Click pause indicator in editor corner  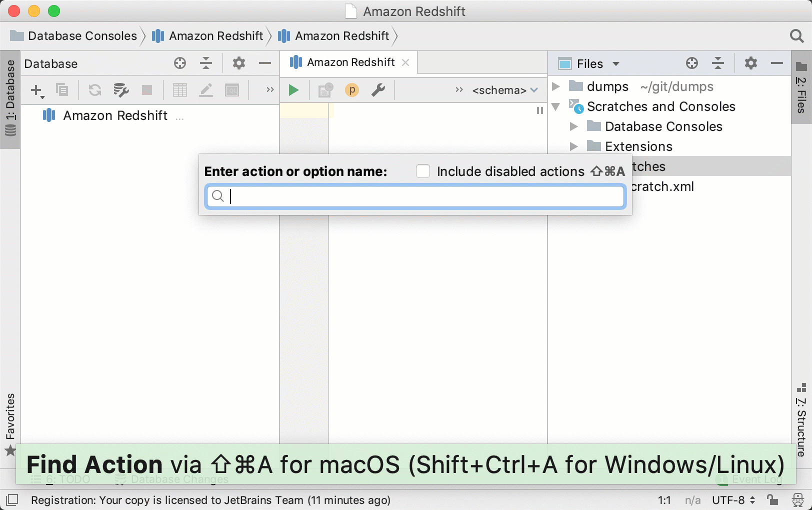[x=539, y=110]
